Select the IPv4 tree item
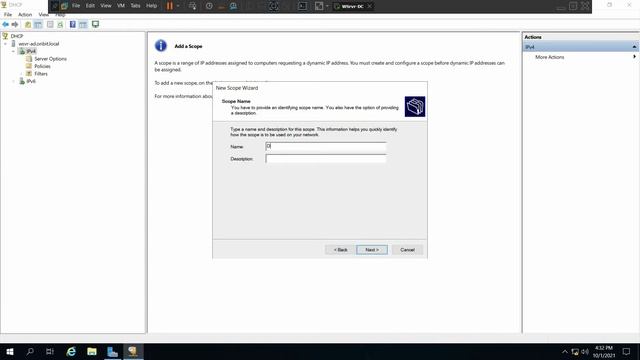This screenshot has width=640, height=360. tap(31, 51)
